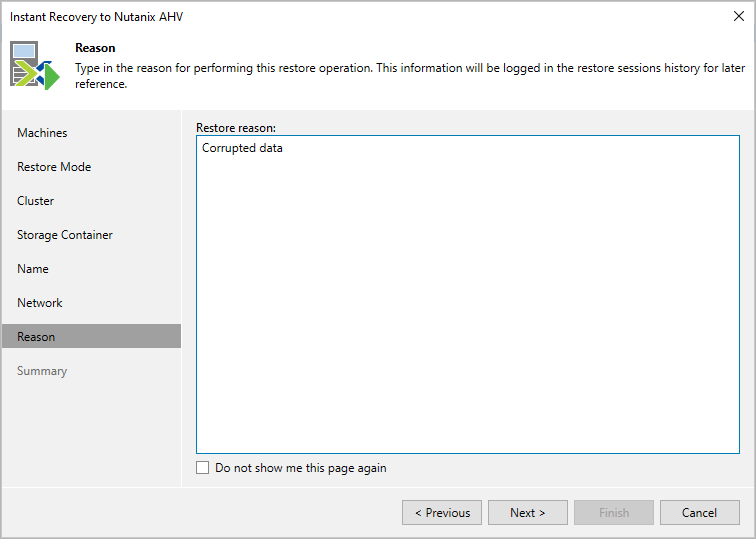The height and width of the screenshot is (539, 756).
Task: Click the 'Instant Recovery to Nutanix AHV' title bar
Action: [x=97, y=17]
